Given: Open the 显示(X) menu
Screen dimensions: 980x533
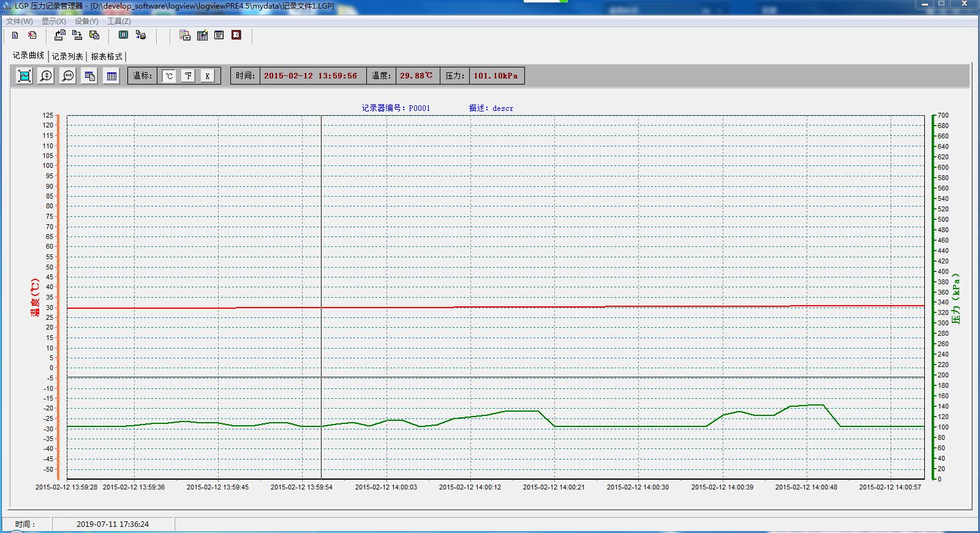Looking at the screenshot, I should (x=53, y=21).
